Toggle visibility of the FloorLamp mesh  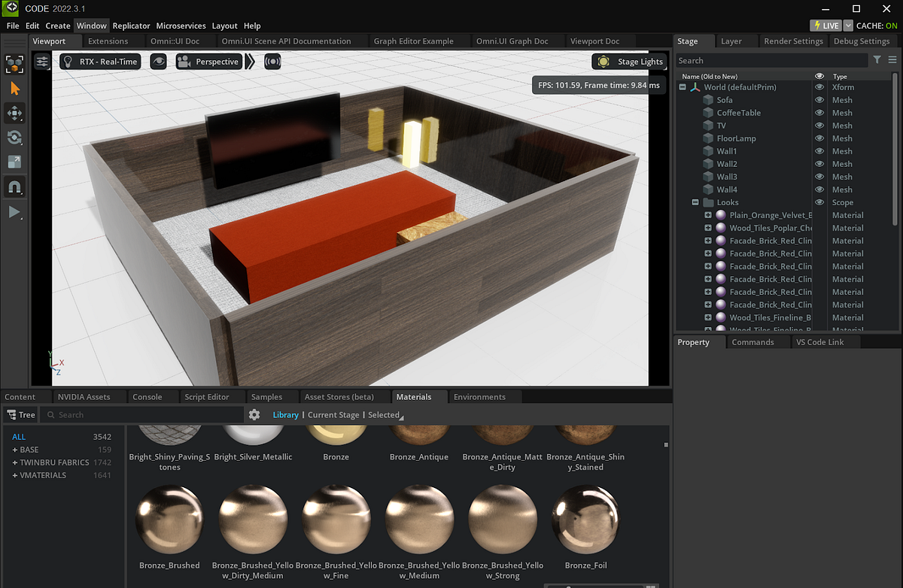[x=819, y=138]
